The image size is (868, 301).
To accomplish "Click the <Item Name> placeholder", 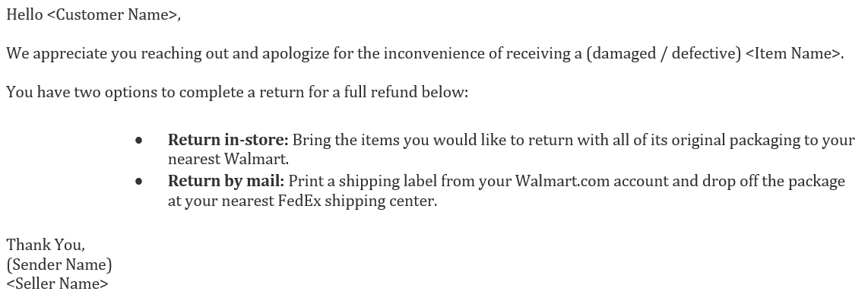I will [x=793, y=54].
